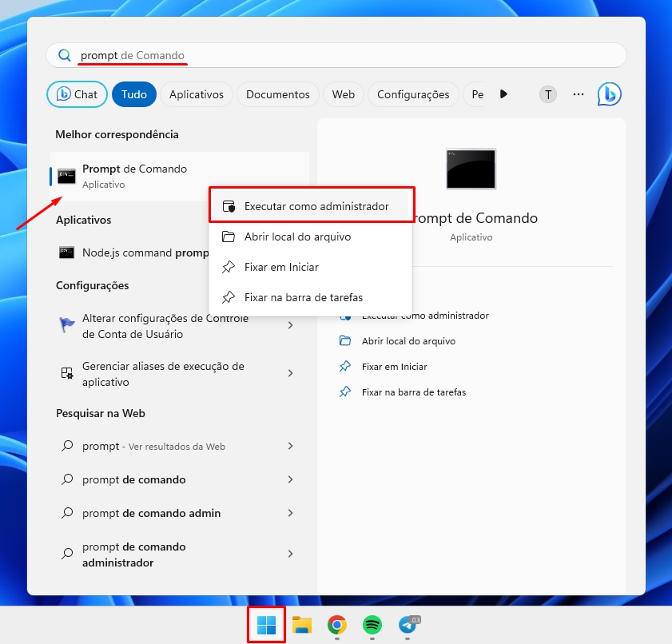Switch to the 'Aplicativos' filter tab
Screen dimensions: 672x644
point(197,94)
